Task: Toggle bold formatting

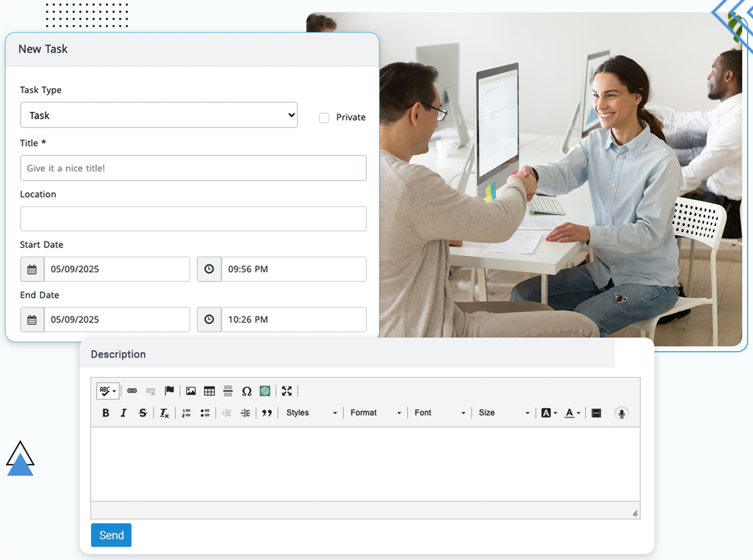Action: click(x=105, y=413)
